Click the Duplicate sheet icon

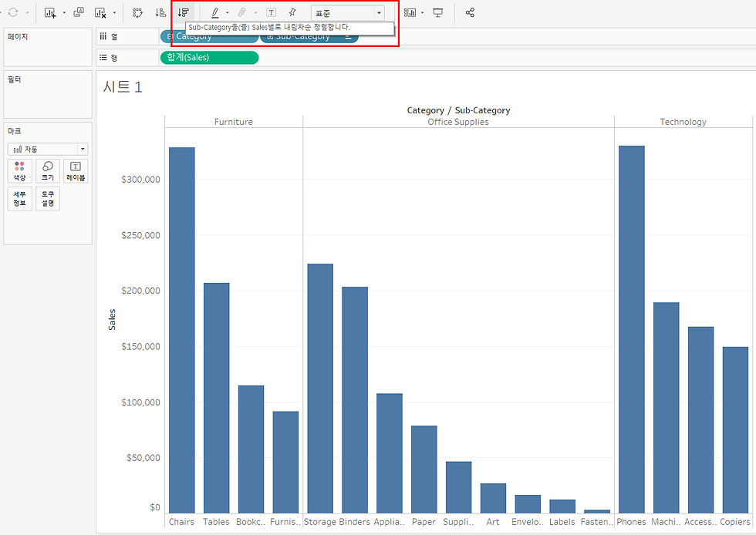click(x=79, y=12)
